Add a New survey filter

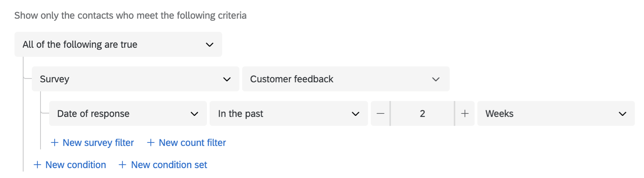pos(98,143)
